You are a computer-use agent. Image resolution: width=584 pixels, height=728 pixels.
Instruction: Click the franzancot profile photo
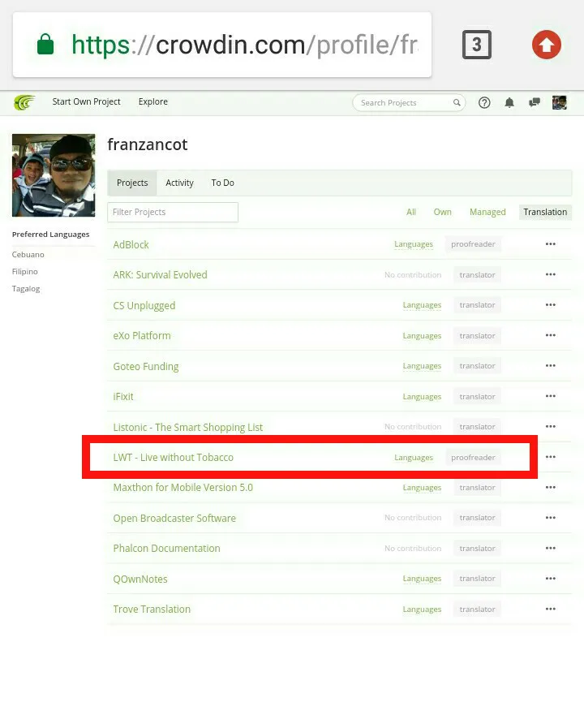tap(54, 175)
